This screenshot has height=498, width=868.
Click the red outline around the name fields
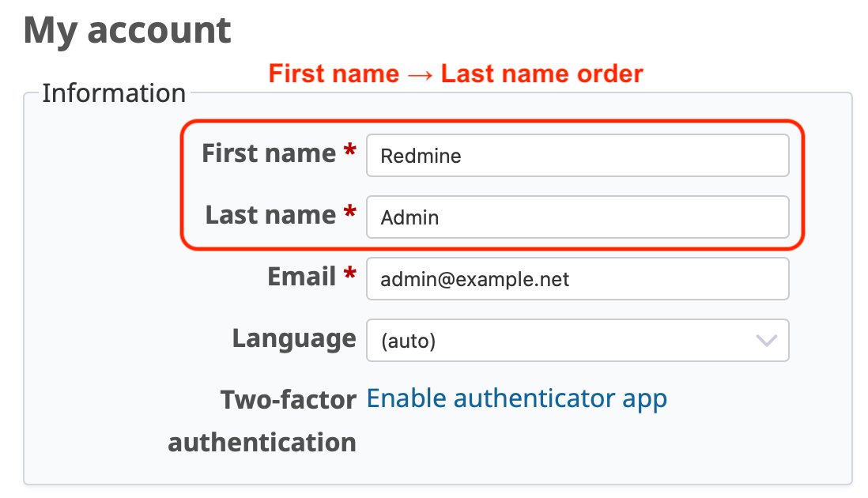tap(183, 185)
